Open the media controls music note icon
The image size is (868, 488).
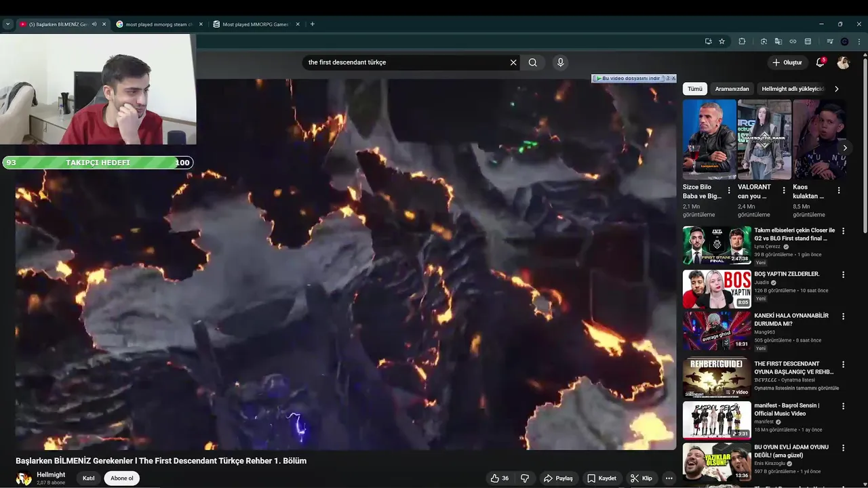(829, 41)
